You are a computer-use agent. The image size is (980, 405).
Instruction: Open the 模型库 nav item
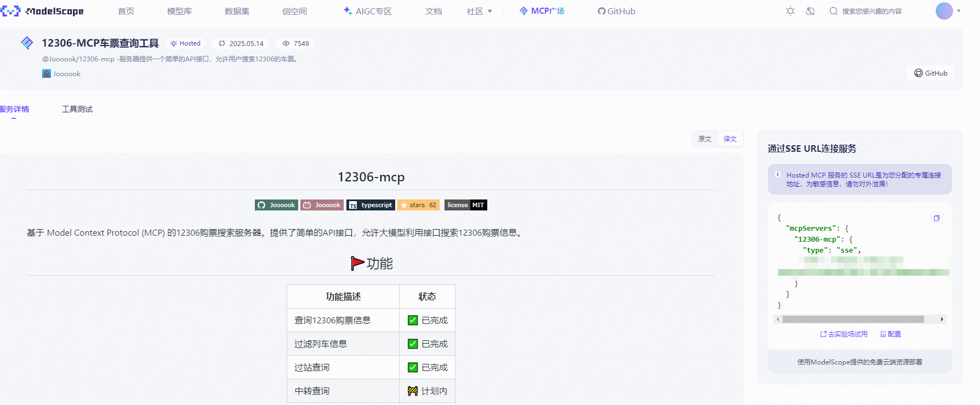179,11
